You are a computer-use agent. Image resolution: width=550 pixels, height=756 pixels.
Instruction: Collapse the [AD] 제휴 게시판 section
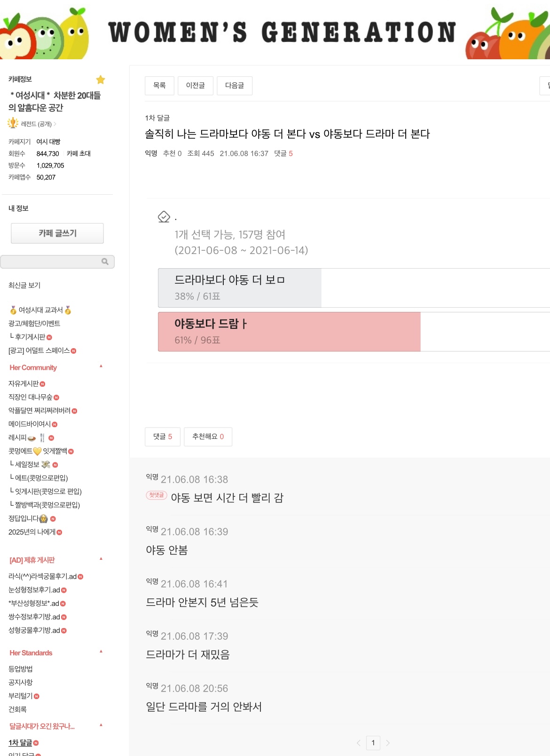click(x=101, y=559)
